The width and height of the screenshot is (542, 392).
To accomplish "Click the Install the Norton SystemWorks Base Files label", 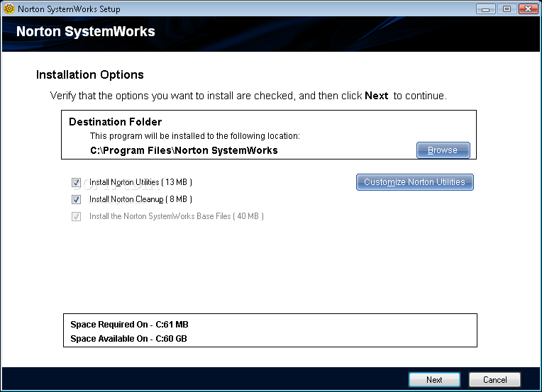I will 177,216.
